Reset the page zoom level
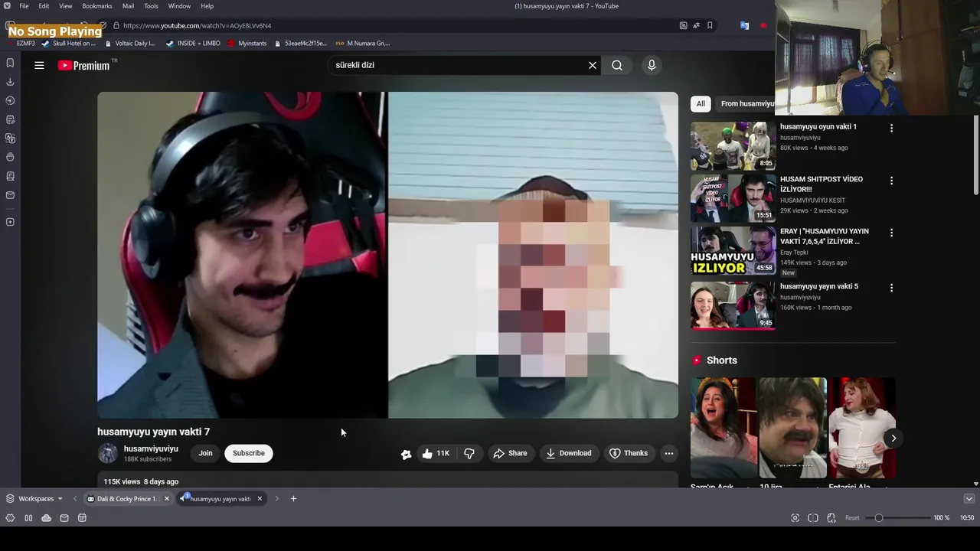This screenshot has height=551, width=980. tap(852, 518)
